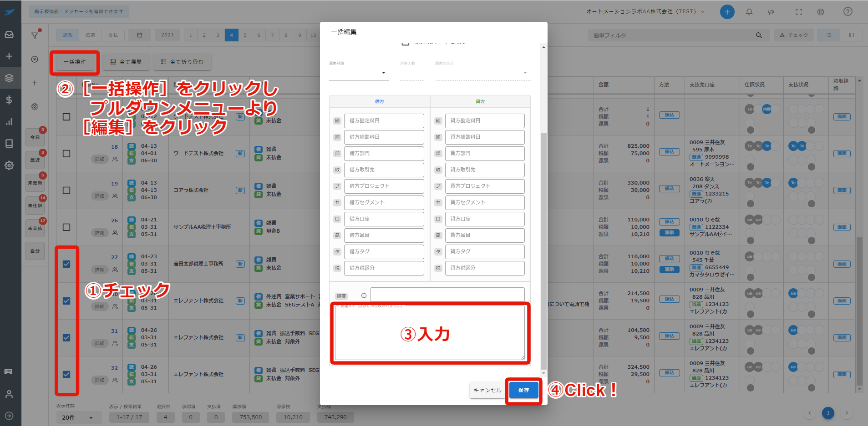The width and height of the screenshot is (868, 426).
Task: Click the チェック warning button
Action: tap(794, 35)
